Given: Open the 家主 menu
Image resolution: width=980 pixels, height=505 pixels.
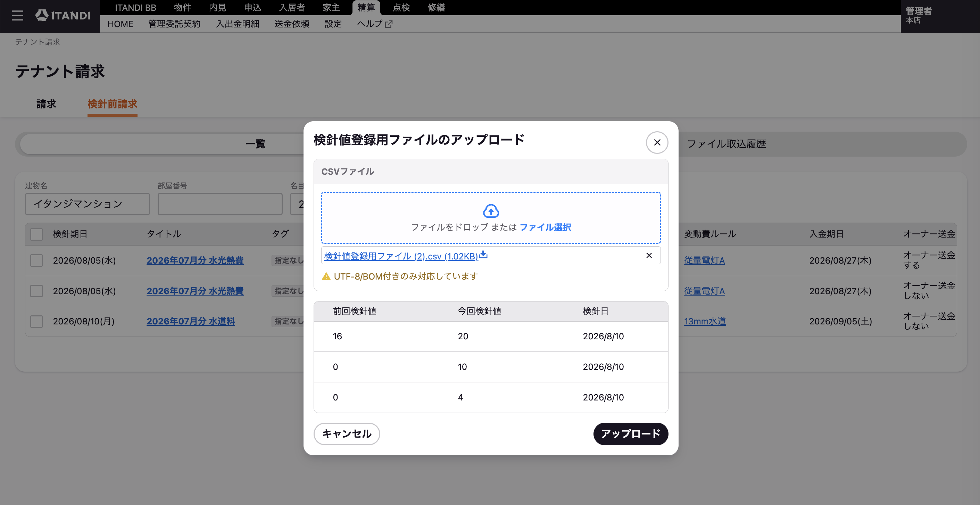Looking at the screenshot, I should (x=331, y=8).
